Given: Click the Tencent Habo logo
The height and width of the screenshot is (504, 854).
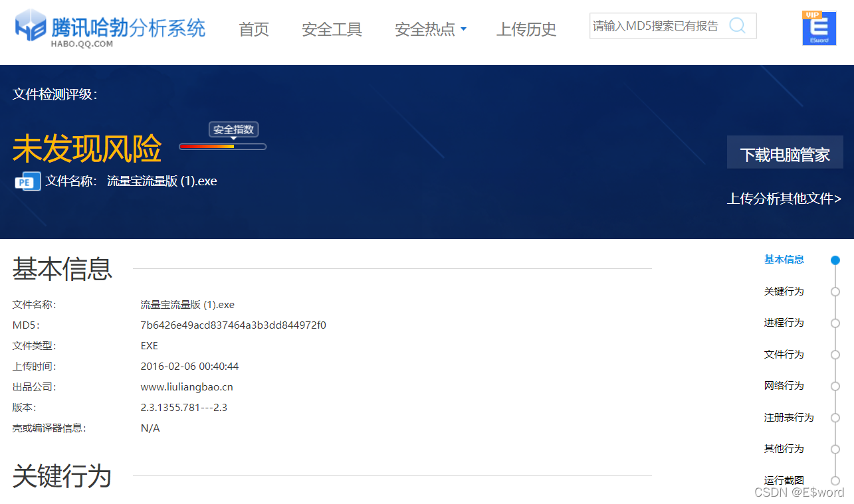Looking at the screenshot, I should click(106, 28).
